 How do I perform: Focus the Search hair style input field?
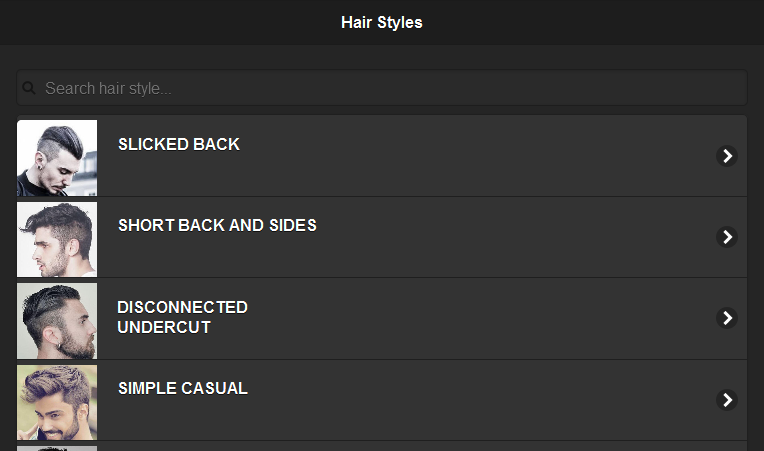(x=390, y=88)
